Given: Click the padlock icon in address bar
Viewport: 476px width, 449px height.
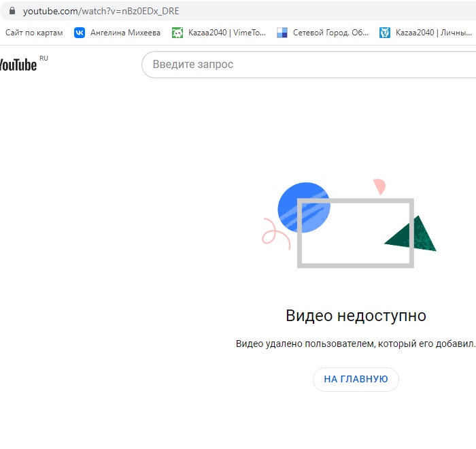Looking at the screenshot, I should point(12,11).
